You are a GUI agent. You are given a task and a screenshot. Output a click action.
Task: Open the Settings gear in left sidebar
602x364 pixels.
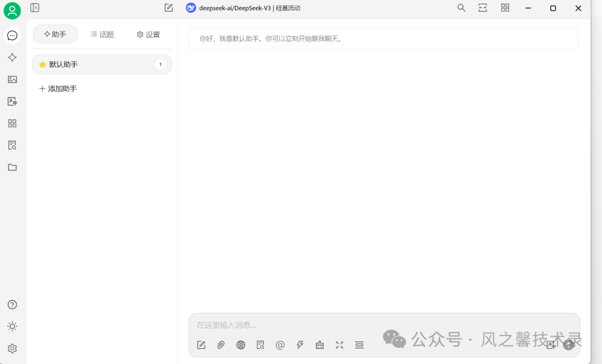pos(12,348)
